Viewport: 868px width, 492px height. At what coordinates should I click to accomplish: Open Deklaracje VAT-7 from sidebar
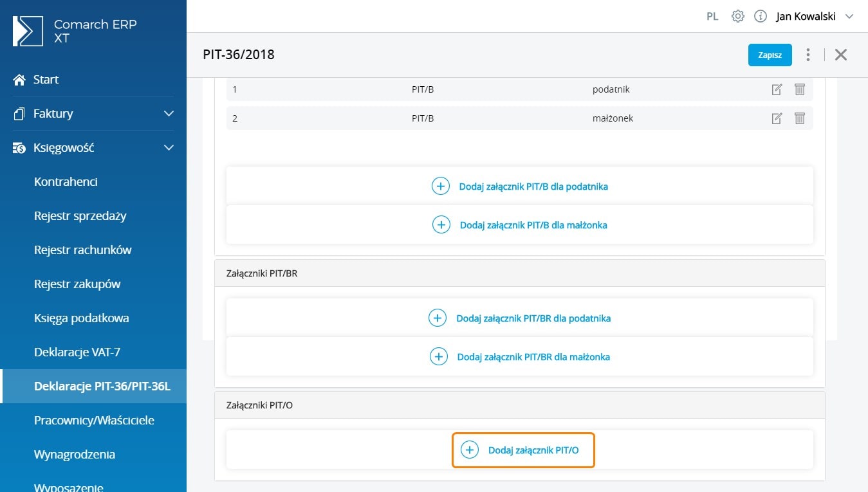77,352
